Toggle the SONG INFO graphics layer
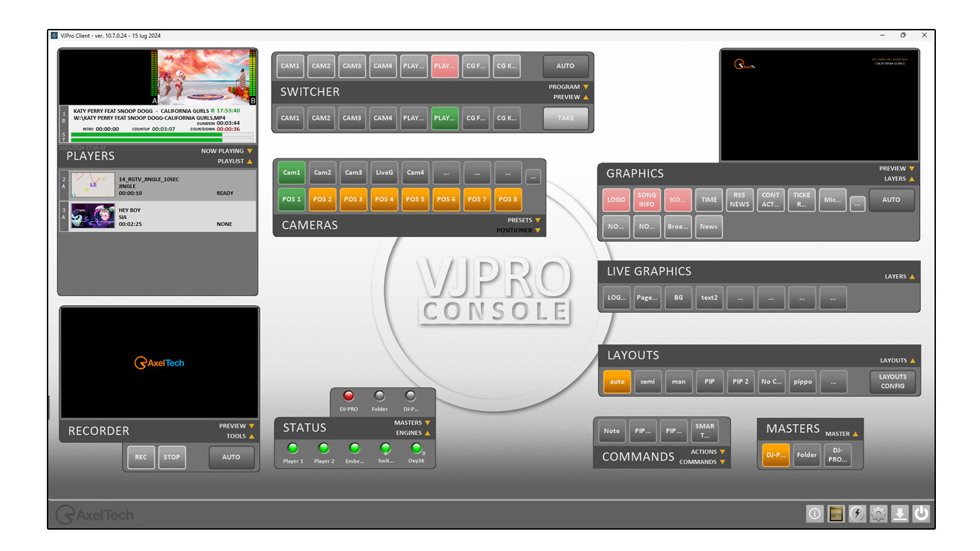 [646, 200]
